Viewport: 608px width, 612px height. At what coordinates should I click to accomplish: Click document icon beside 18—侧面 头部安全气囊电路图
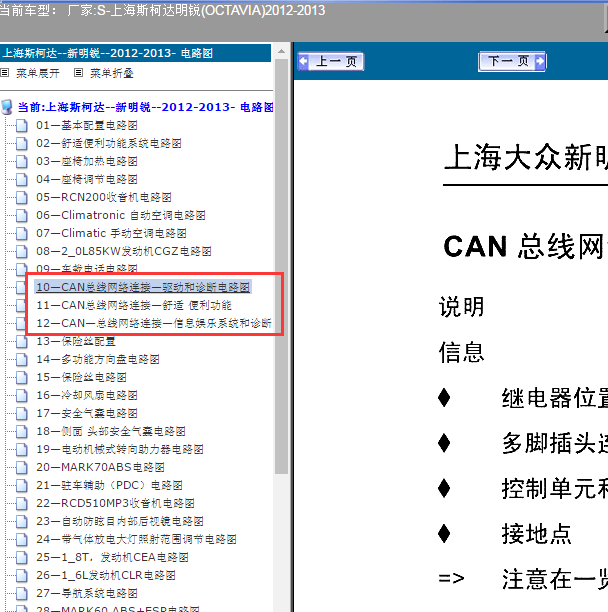point(22,432)
